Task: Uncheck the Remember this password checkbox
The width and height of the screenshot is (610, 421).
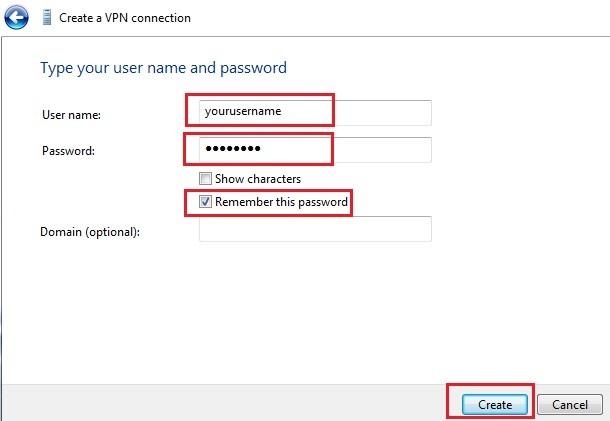Action: click(x=205, y=202)
